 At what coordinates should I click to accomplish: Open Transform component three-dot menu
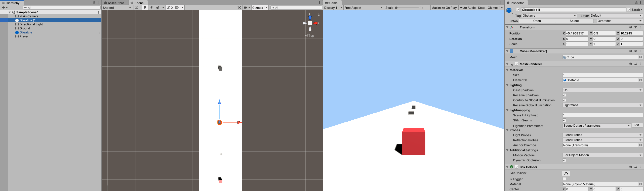pyautogui.click(x=641, y=27)
